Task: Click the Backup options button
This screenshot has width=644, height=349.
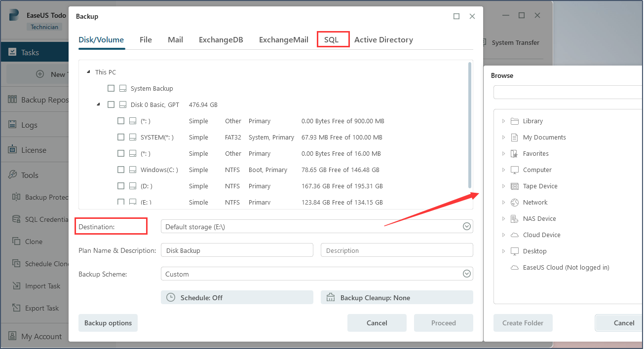Action: pos(108,323)
